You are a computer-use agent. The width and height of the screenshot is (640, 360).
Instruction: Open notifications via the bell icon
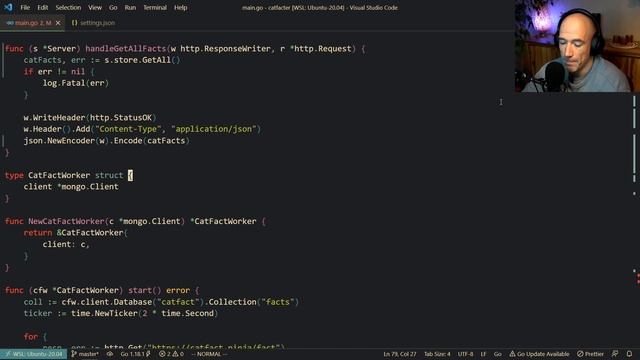point(629,354)
